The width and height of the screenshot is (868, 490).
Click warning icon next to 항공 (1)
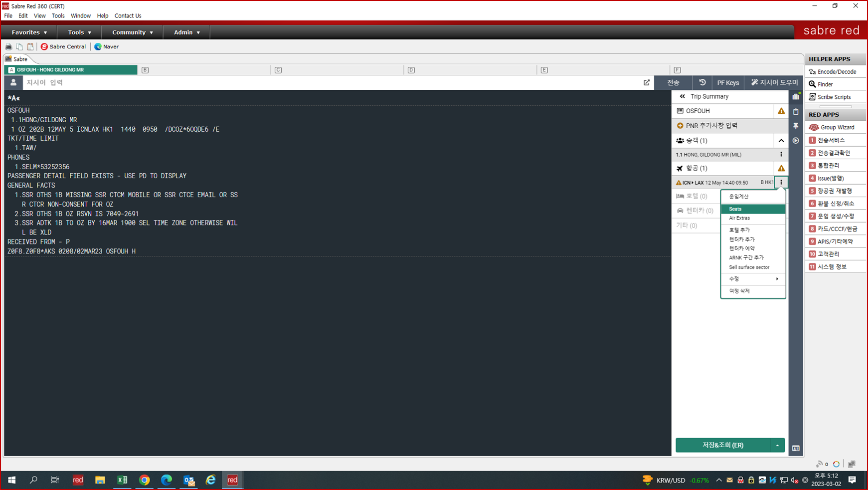(x=781, y=168)
